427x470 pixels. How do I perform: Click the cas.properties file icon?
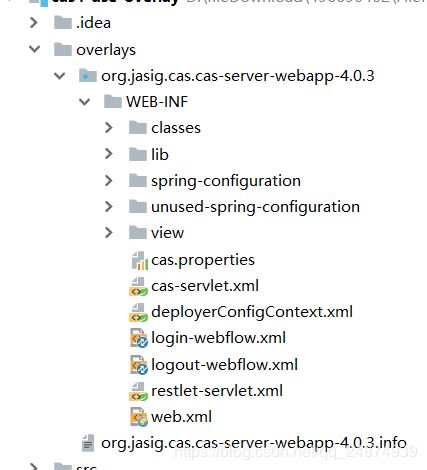point(139,260)
